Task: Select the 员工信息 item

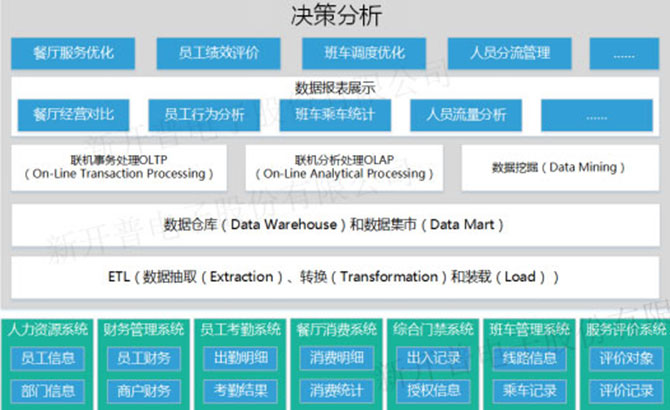Action: coord(47,358)
